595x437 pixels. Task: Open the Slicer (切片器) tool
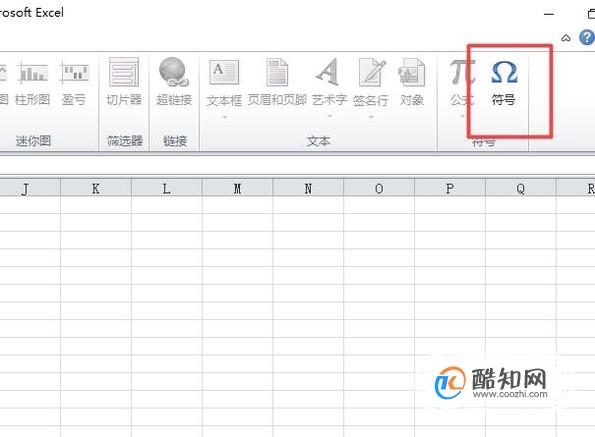[x=124, y=82]
